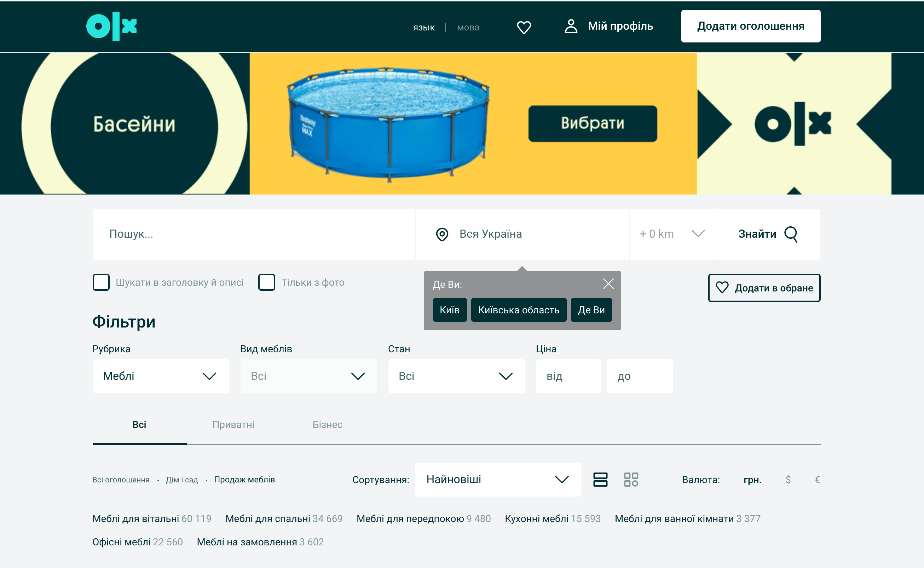
Task: Enable 'Шукати в заголовку й описі' checkbox
Action: click(x=101, y=282)
